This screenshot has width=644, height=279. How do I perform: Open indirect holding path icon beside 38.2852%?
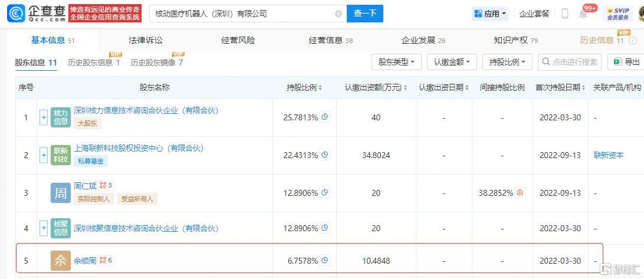(520, 192)
